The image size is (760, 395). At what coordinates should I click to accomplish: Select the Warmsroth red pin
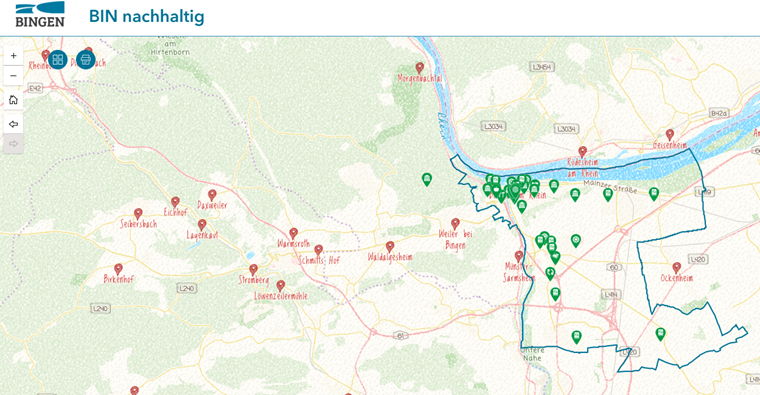click(x=294, y=233)
